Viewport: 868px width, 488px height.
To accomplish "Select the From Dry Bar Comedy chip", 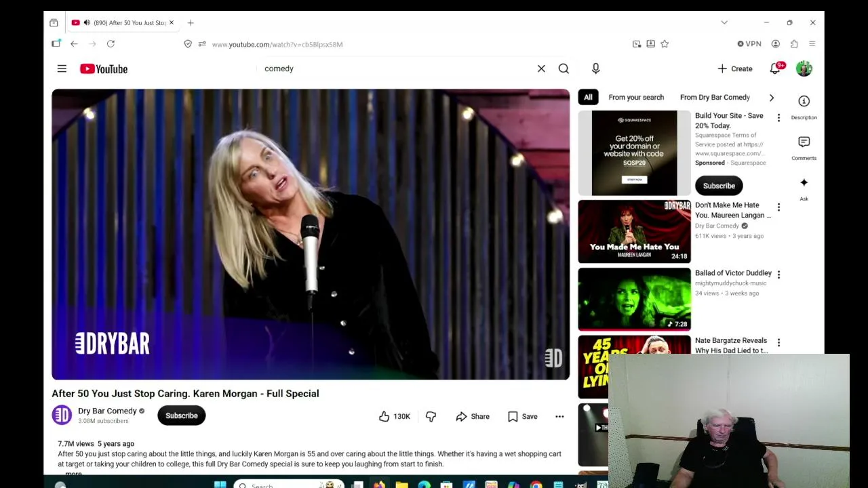I will (x=715, y=97).
